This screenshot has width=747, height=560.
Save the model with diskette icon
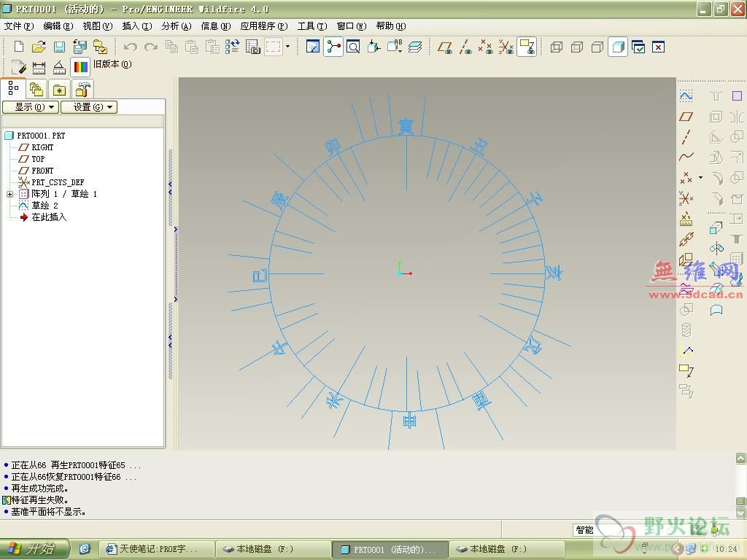[59, 47]
